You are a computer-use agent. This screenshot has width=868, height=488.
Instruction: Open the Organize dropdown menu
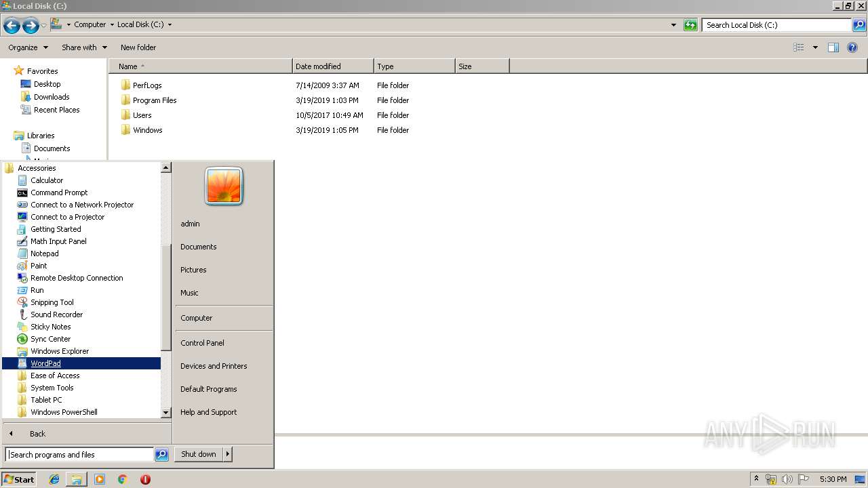click(28, 47)
